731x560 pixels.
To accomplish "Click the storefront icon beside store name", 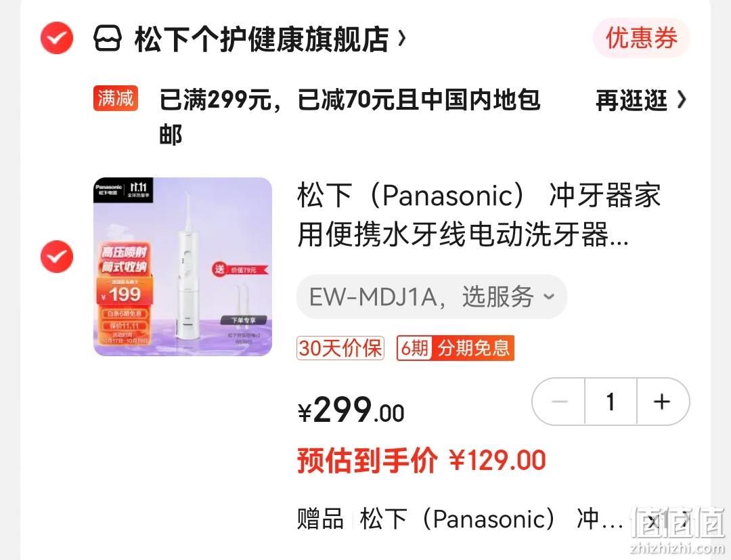I will tap(108, 38).
